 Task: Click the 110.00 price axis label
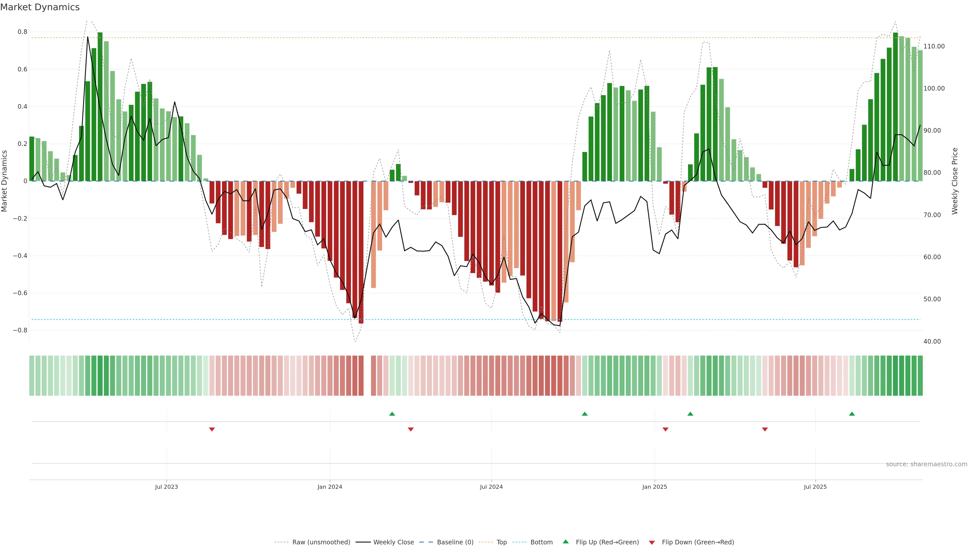(x=934, y=46)
